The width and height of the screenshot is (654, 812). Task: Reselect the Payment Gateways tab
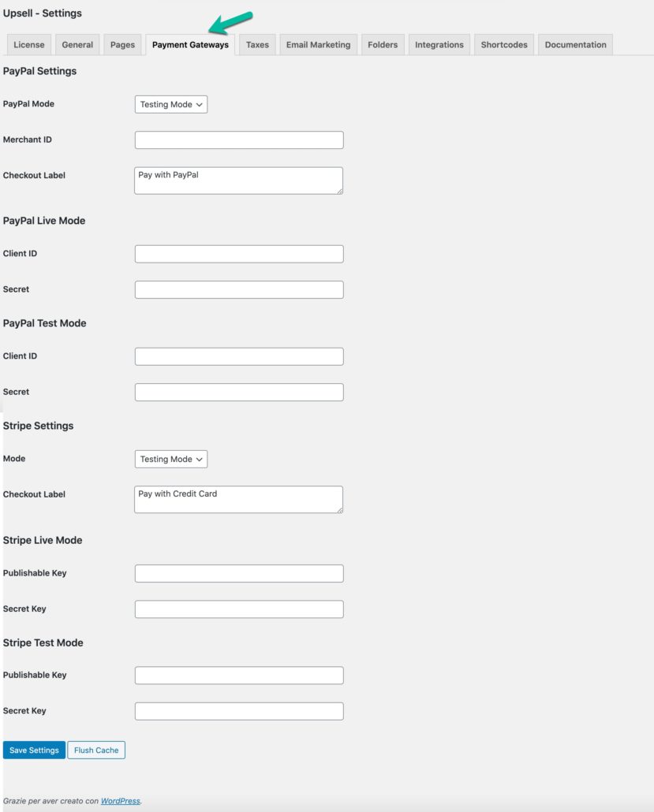[189, 44]
